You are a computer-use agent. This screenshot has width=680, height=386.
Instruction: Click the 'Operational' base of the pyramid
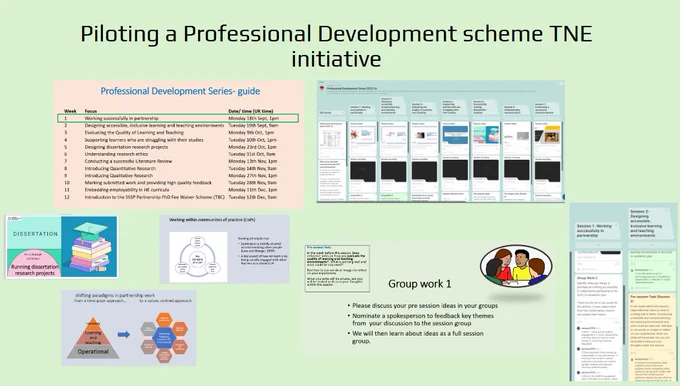point(93,351)
